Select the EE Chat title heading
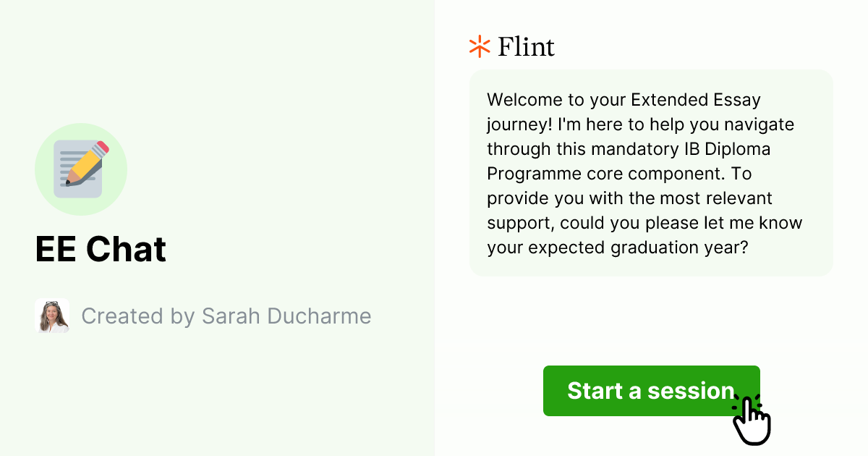This screenshot has width=868, height=456. tap(101, 249)
